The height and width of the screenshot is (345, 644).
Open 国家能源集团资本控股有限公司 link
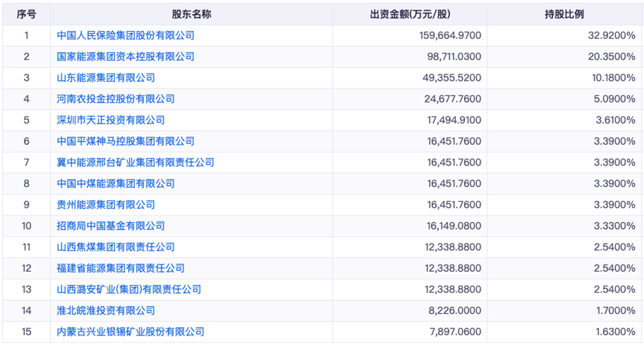[x=126, y=57]
